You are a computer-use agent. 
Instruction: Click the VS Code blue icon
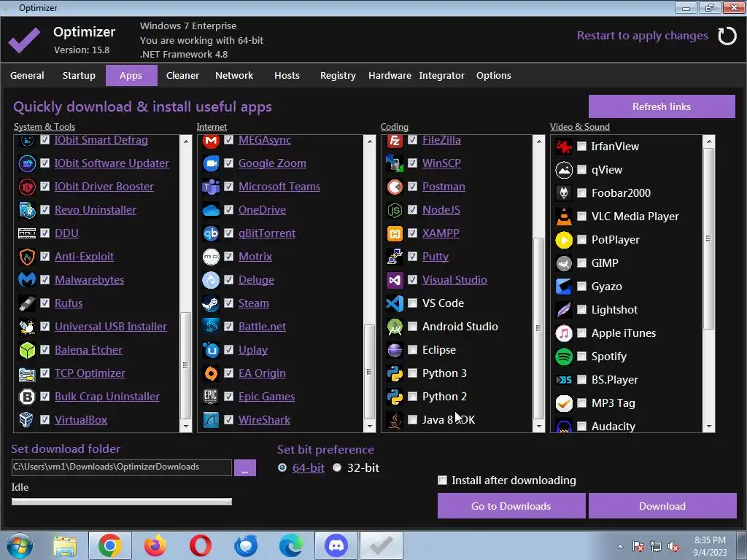tap(395, 303)
